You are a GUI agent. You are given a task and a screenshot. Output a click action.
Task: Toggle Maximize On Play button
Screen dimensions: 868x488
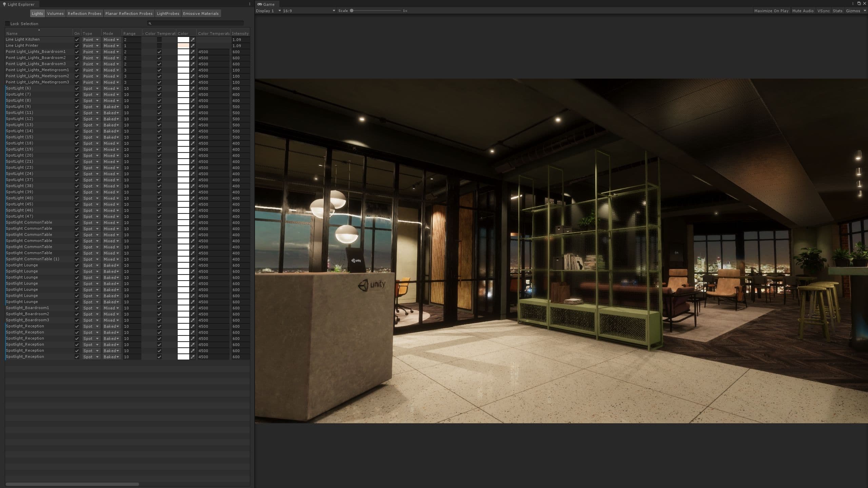pyautogui.click(x=771, y=11)
